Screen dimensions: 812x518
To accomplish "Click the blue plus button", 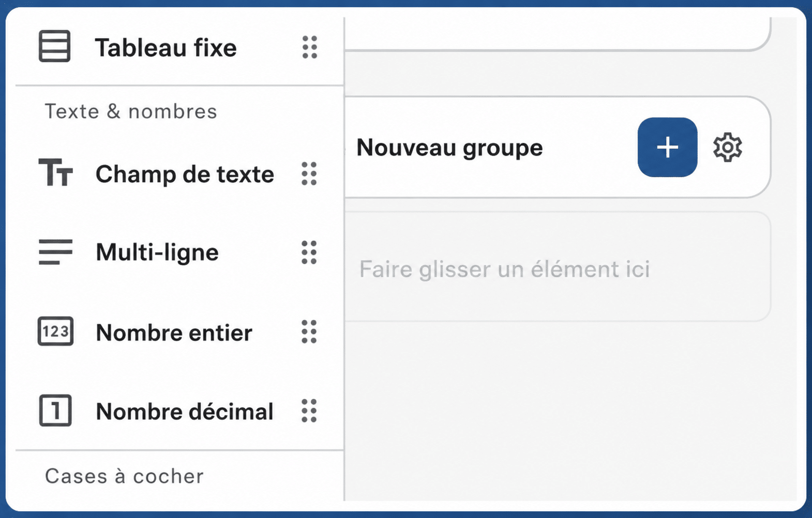I will click(x=667, y=147).
